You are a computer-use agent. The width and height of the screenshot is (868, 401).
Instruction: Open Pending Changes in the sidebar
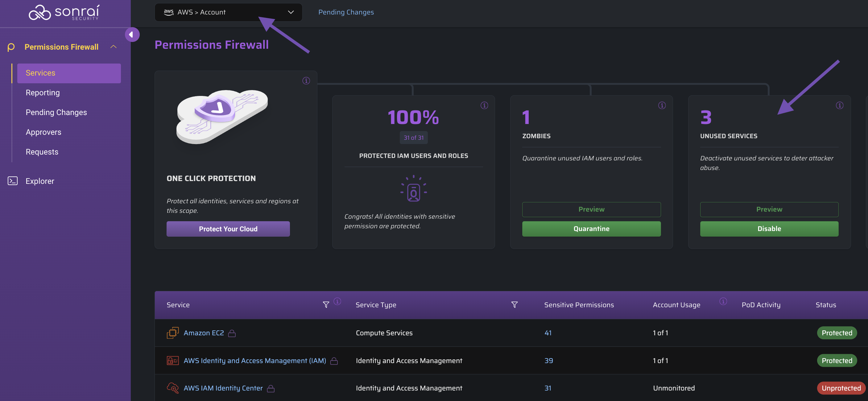tap(56, 112)
